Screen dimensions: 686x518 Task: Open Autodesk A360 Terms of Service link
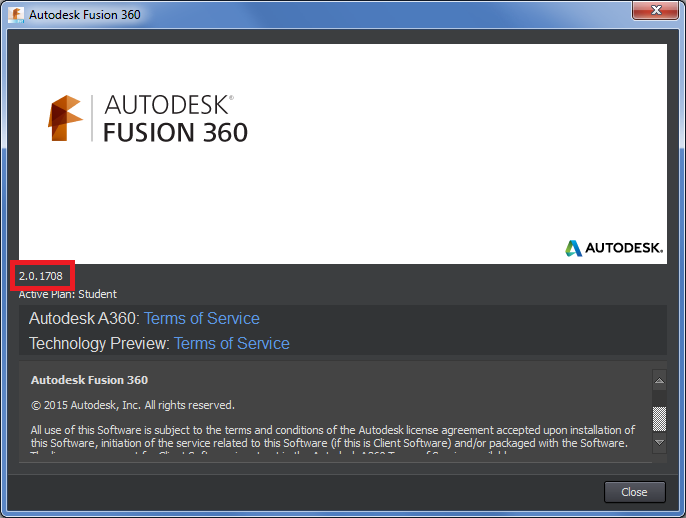tap(202, 318)
